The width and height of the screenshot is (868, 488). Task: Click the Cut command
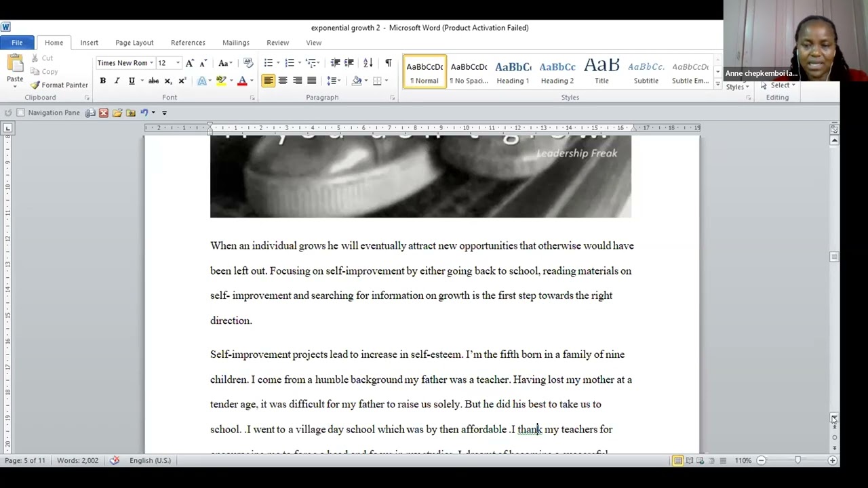(x=41, y=58)
